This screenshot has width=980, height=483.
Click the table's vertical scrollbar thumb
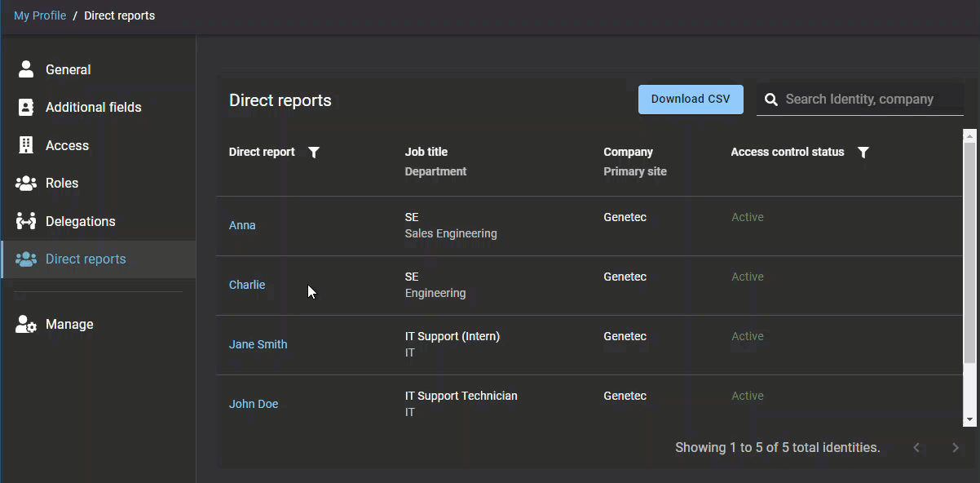click(969, 253)
